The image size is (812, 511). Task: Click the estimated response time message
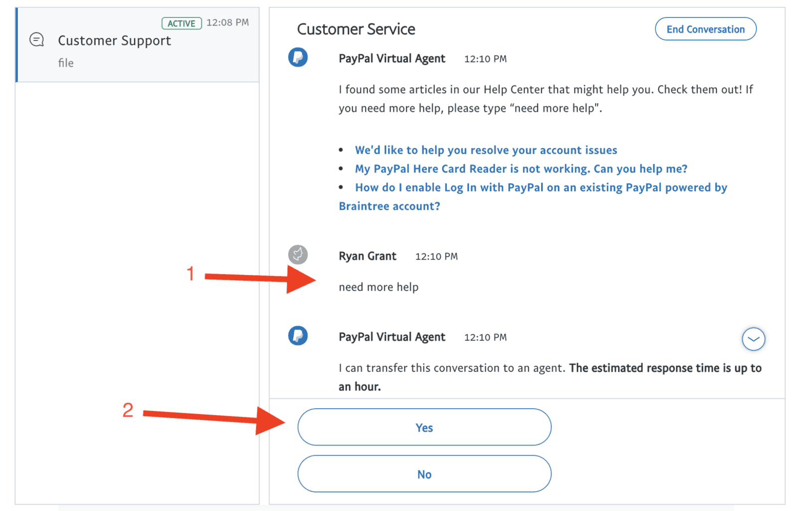pyautogui.click(x=549, y=377)
